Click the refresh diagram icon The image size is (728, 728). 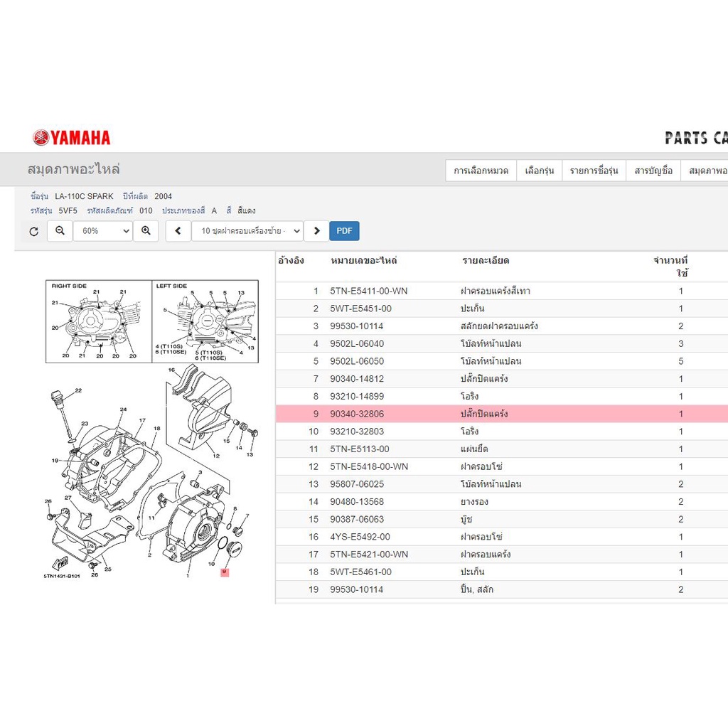click(34, 231)
